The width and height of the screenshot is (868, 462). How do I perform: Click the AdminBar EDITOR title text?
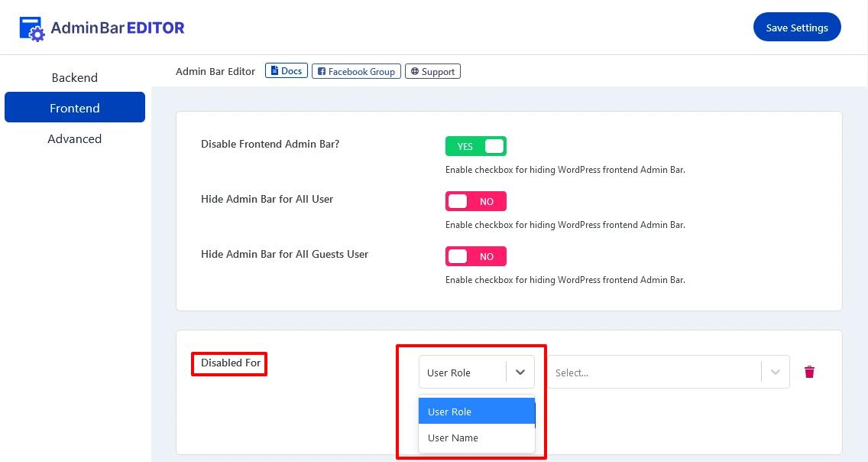[117, 28]
